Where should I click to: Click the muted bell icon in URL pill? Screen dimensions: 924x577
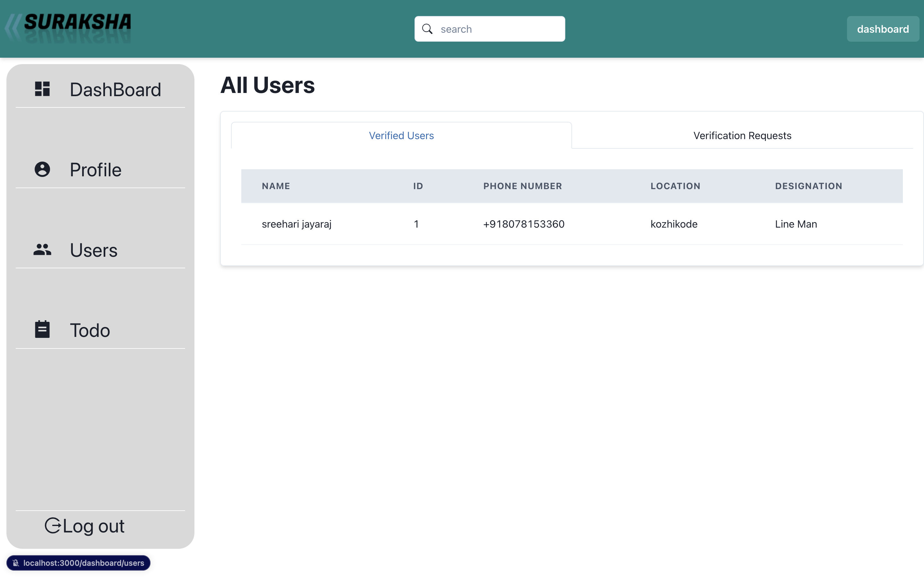[16, 563]
